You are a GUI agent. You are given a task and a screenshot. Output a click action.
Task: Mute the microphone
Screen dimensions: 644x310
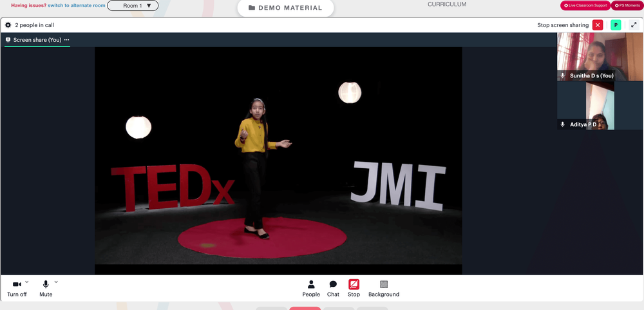pyautogui.click(x=46, y=288)
